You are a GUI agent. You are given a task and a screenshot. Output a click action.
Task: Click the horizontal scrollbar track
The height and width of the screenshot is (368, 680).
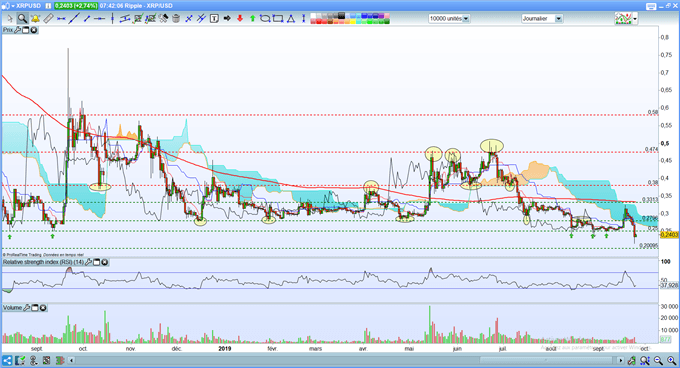347,361
